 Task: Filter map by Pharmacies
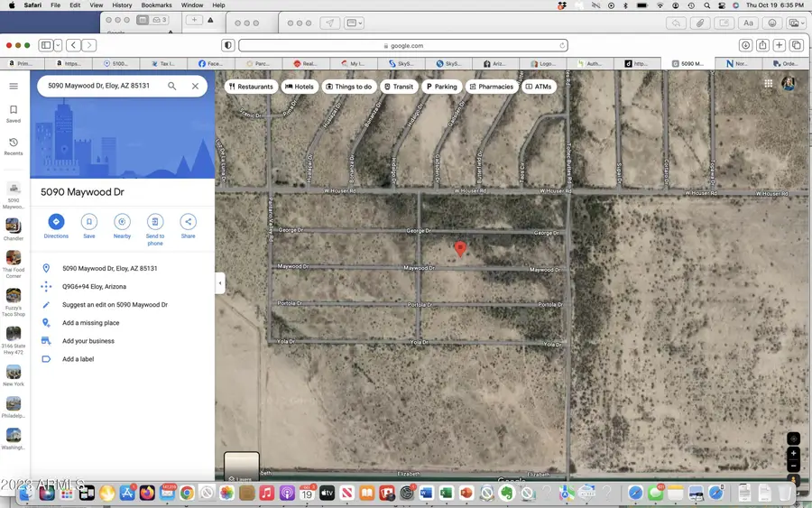pyautogui.click(x=492, y=87)
